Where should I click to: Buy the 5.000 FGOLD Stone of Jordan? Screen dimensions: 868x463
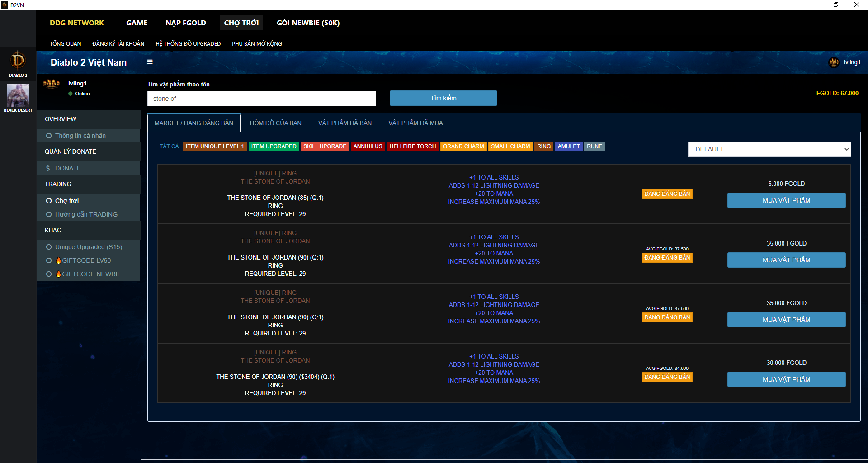tap(787, 200)
